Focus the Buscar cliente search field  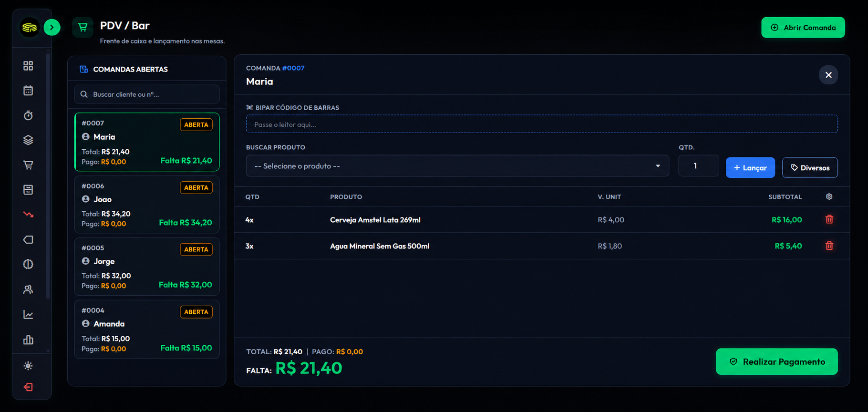[147, 94]
